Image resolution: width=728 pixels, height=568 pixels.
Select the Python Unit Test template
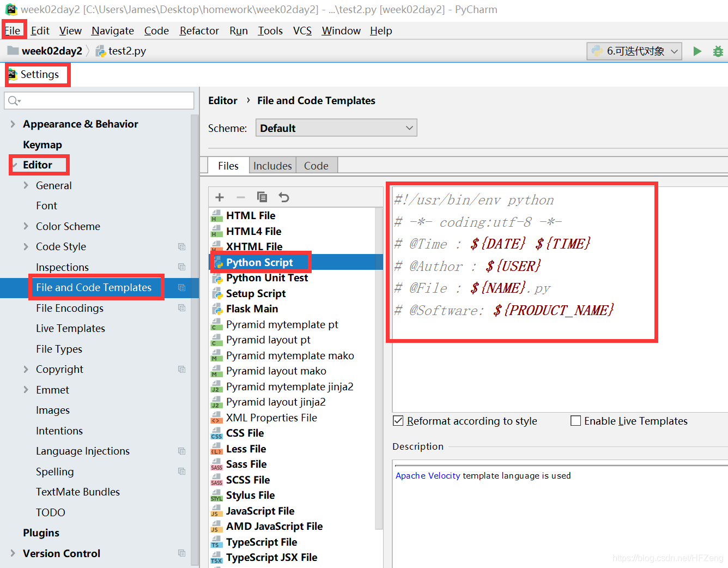tap(267, 278)
